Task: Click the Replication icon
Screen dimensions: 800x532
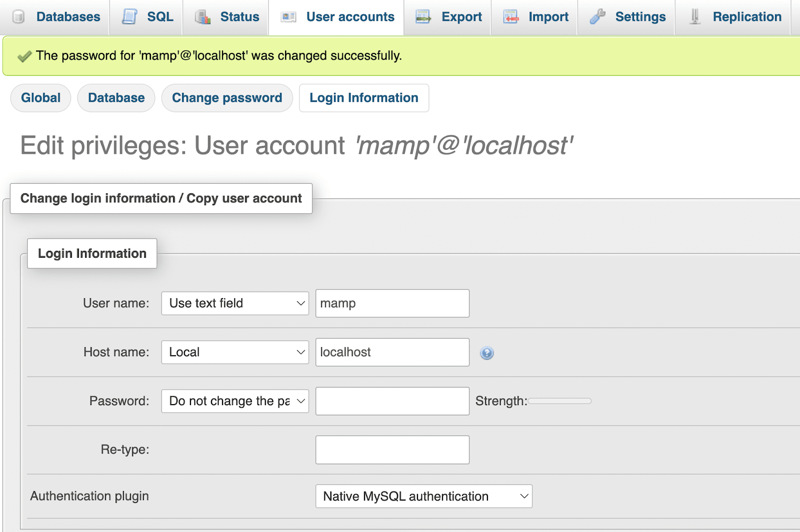Action: click(694, 17)
